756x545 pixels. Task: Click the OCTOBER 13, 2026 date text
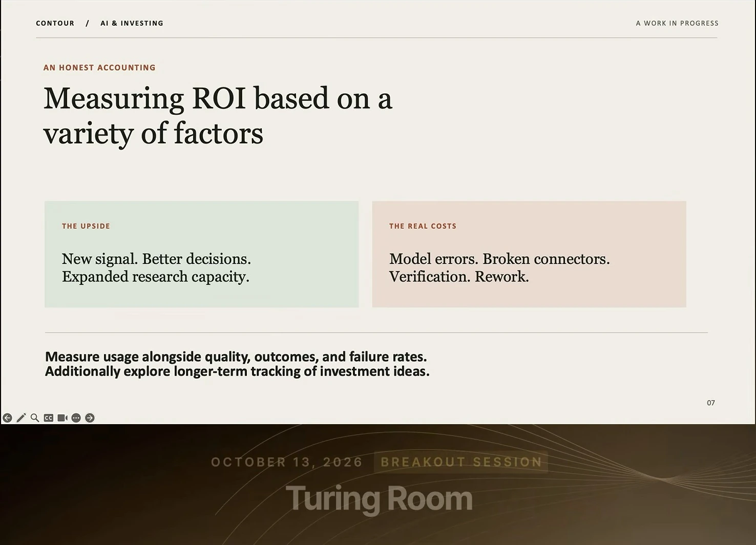[x=287, y=462]
